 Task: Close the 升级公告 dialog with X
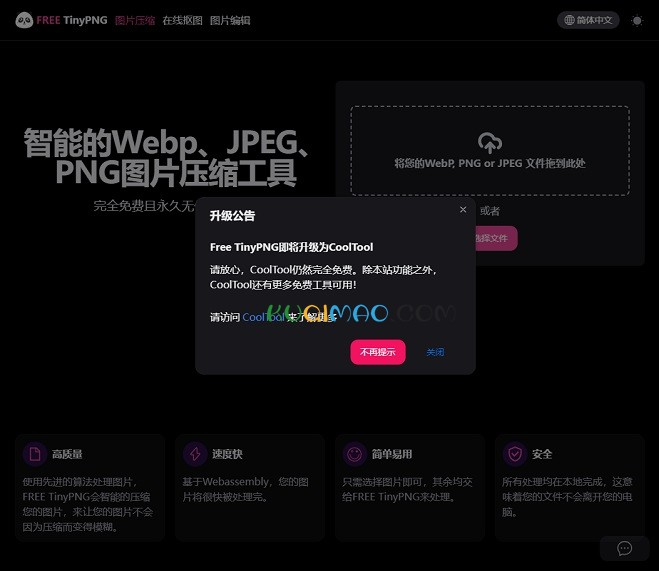click(463, 210)
